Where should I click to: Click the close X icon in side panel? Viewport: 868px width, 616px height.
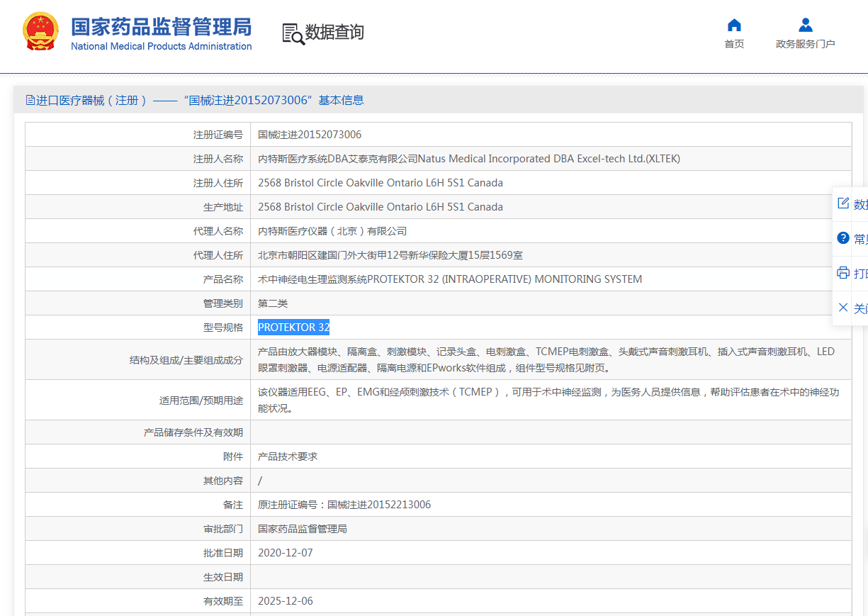(x=843, y=308)
